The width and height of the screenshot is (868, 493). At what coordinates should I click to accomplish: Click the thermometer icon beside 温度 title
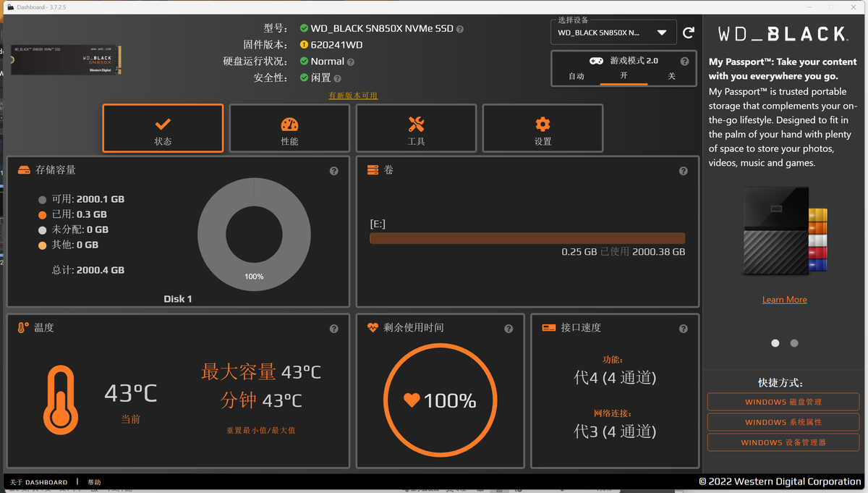pyautogui.click(x=23, y=327)
